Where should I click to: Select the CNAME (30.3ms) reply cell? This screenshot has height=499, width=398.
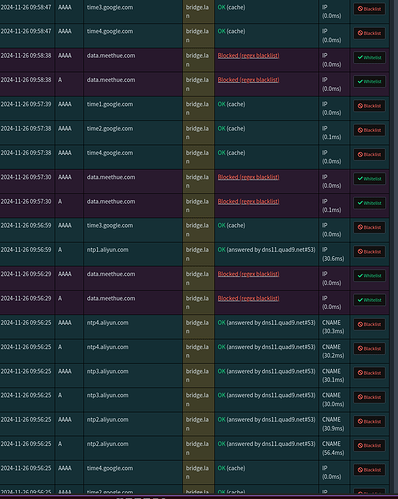(333, 327)
